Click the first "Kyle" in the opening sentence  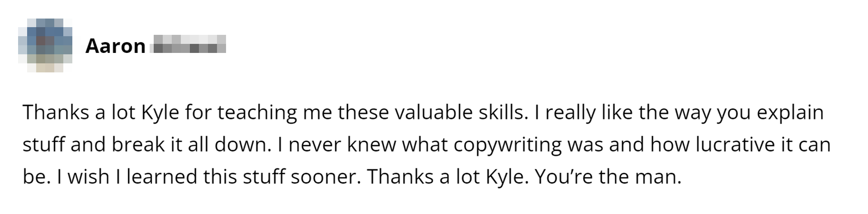pyautogui.click(x=160, y=113)
